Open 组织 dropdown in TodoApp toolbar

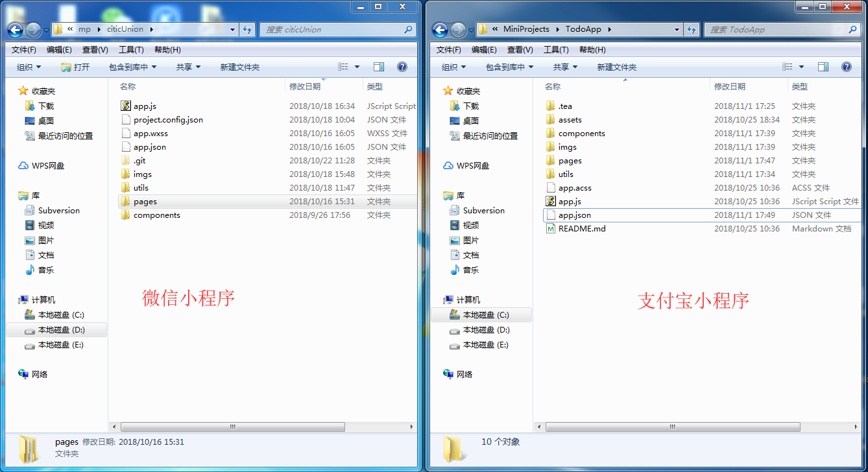click(x=454, y=67)
